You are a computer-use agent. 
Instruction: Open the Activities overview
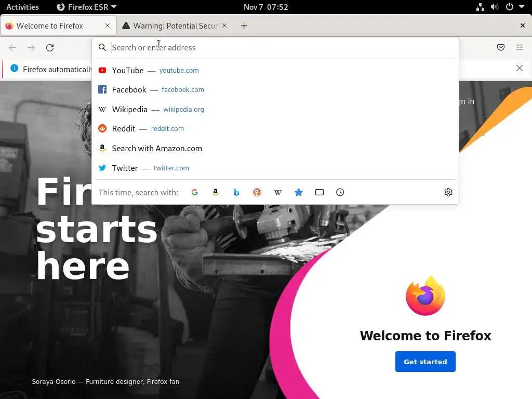pos(22,7)
